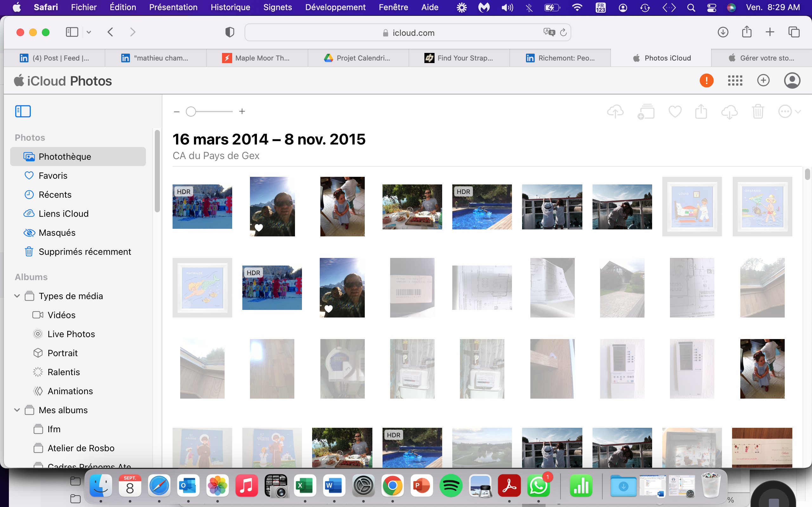Click the add to album icon
Image resolution: width=812 pixels, height=507 pixels.
646,112
